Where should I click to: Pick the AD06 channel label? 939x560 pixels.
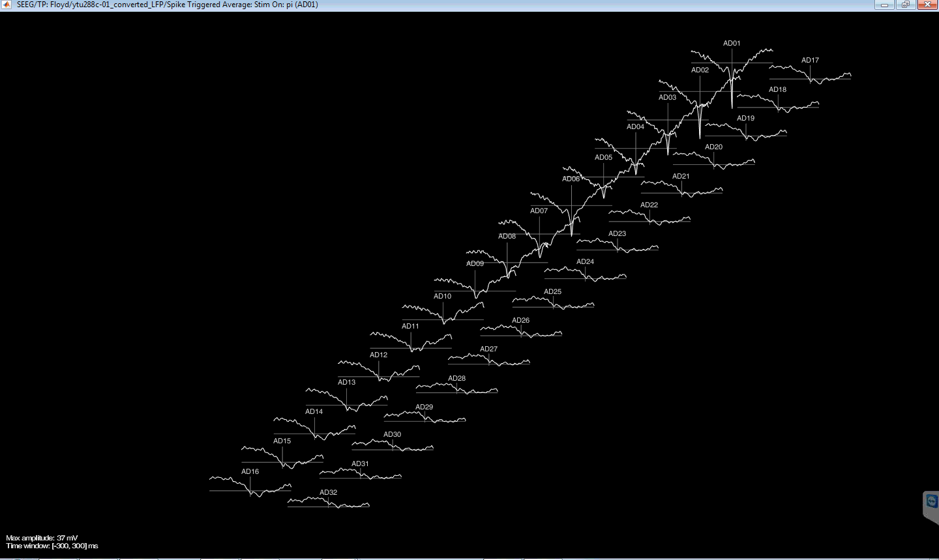coord(571,179)
